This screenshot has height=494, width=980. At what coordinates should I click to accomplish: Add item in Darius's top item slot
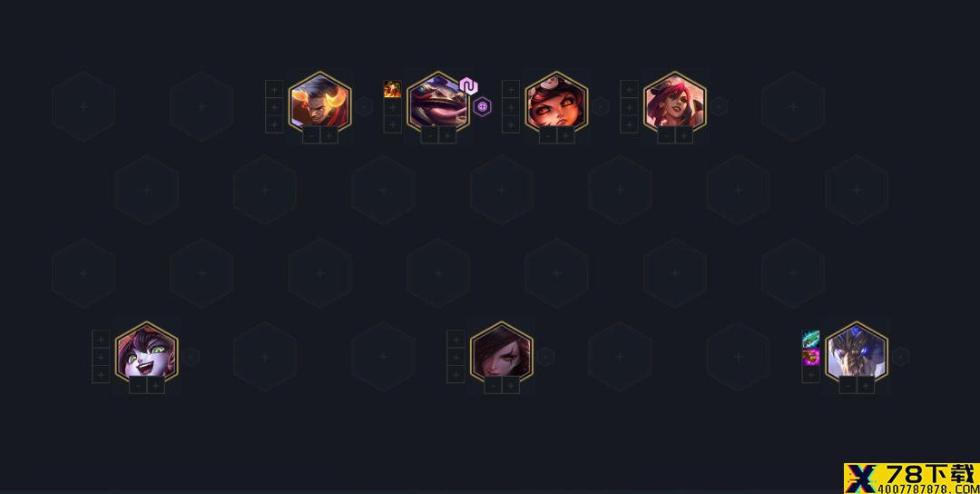274,89
